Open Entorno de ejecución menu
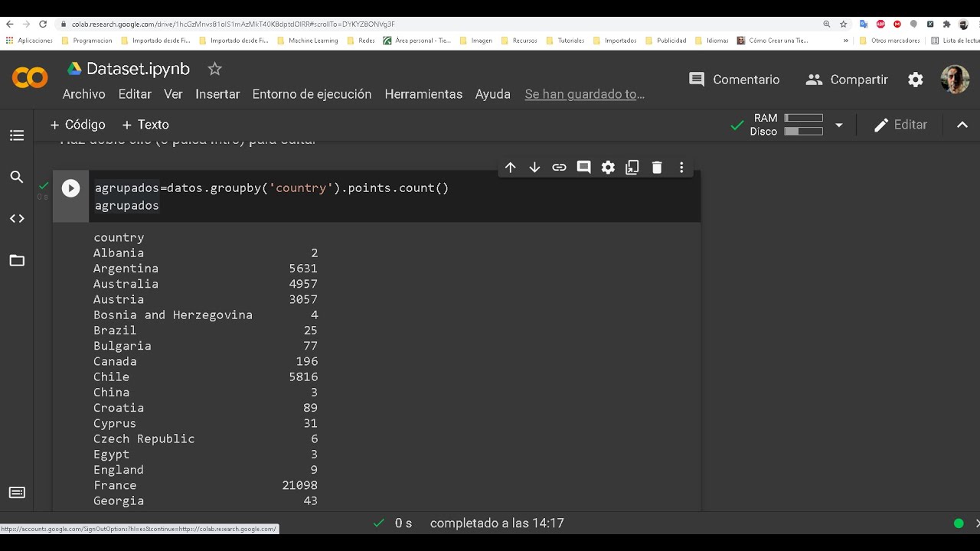The height and width of the screenshot is (551, 980). click(x=312, y=94)
